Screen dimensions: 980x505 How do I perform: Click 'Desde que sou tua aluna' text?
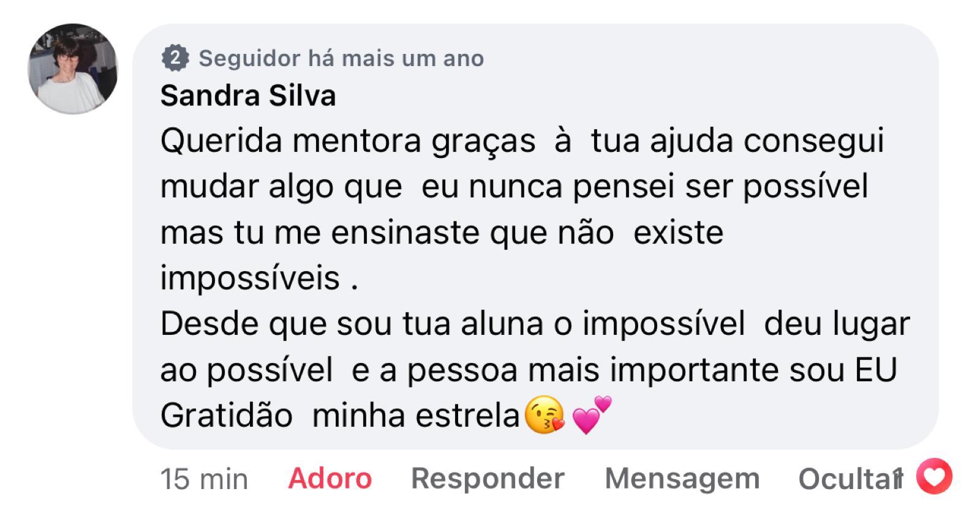352,324
